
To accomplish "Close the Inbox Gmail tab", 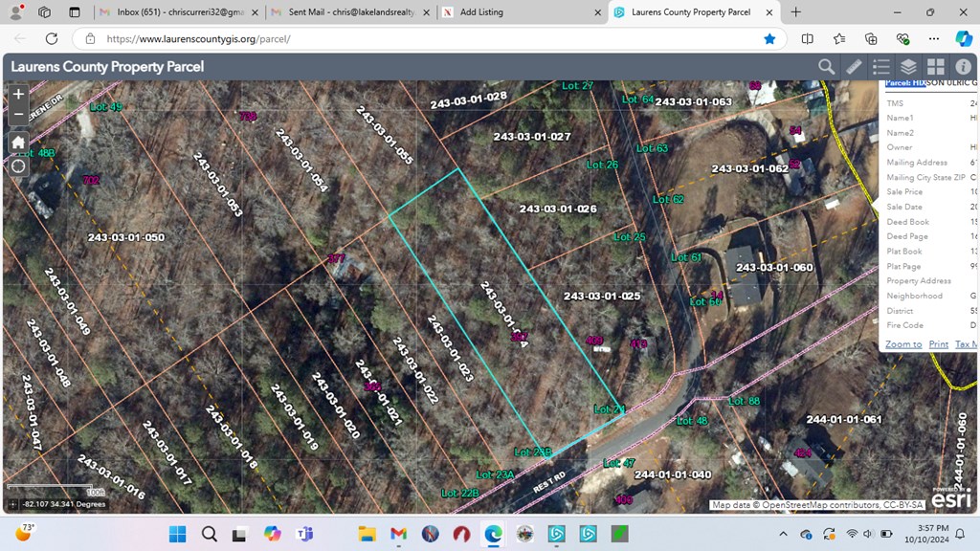I will pos(255,11).
